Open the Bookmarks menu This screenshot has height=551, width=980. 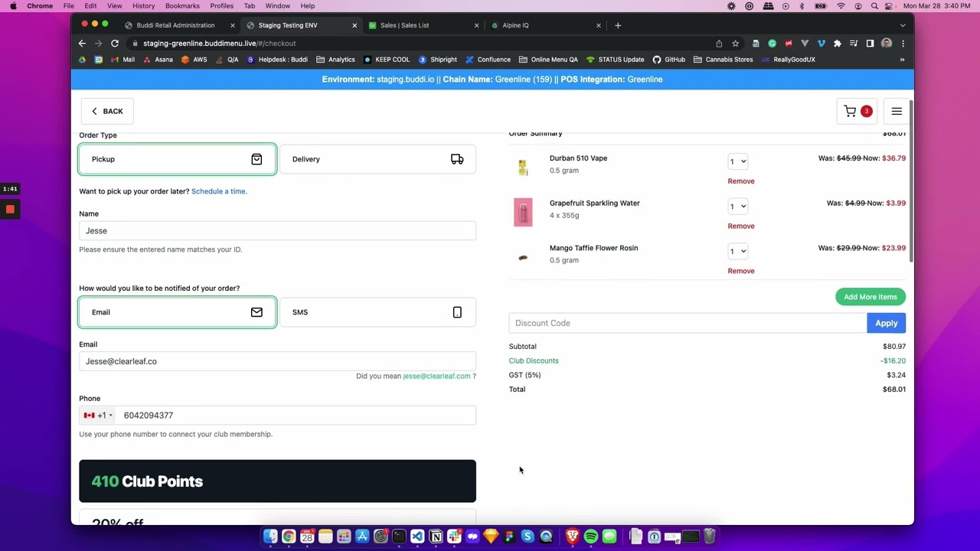(x=182, y=6)
